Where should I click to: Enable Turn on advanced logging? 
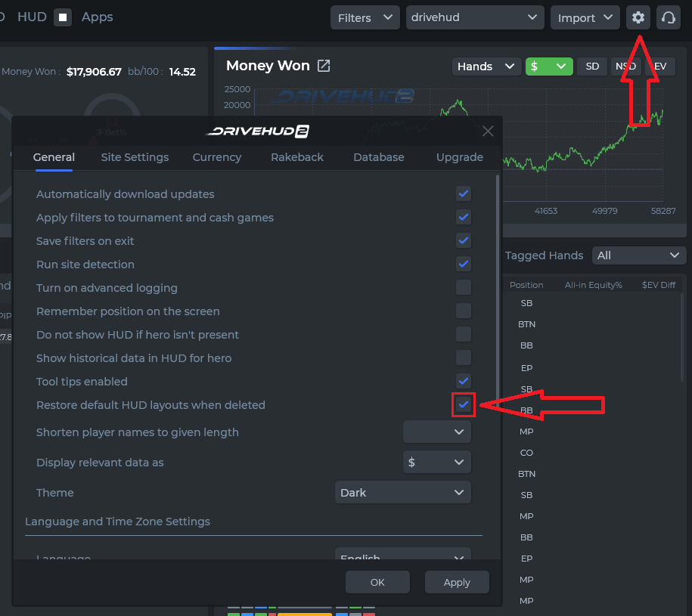pos(464,287)
